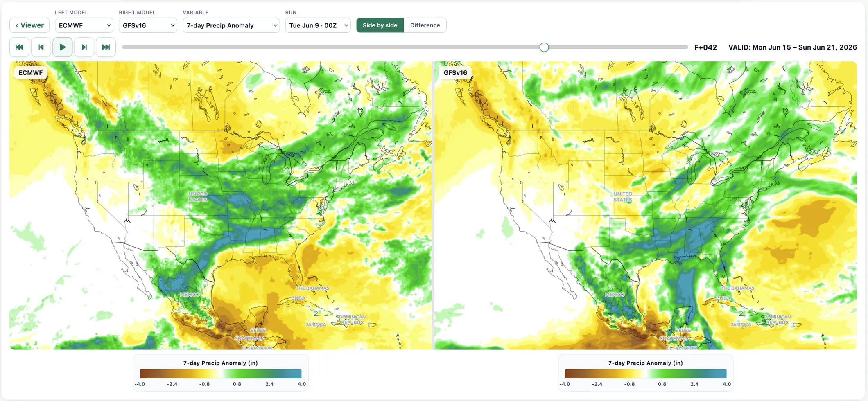Image resolution: width=868 pixels, height=401 pixels.
Task: Click the ECMWF map label badge
Action: coord(31,72)
